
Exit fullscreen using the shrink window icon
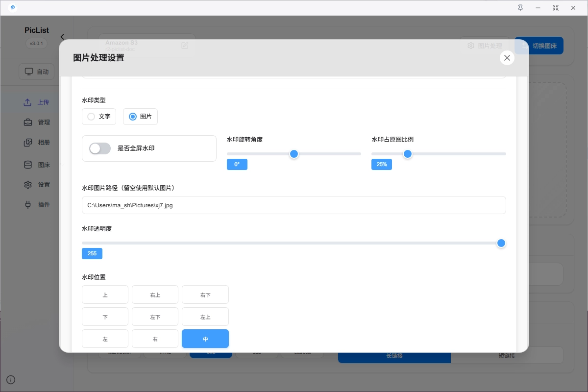coord(555,8)
